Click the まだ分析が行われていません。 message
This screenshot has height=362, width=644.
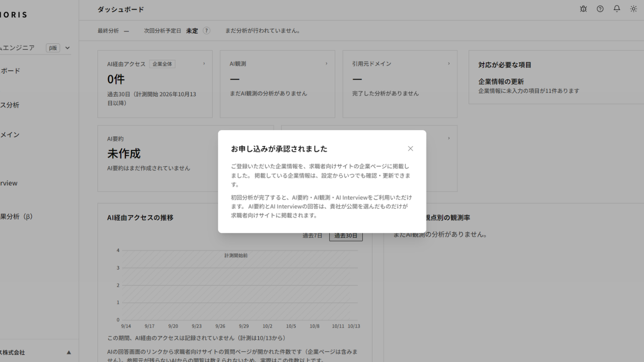click(263, 31)
